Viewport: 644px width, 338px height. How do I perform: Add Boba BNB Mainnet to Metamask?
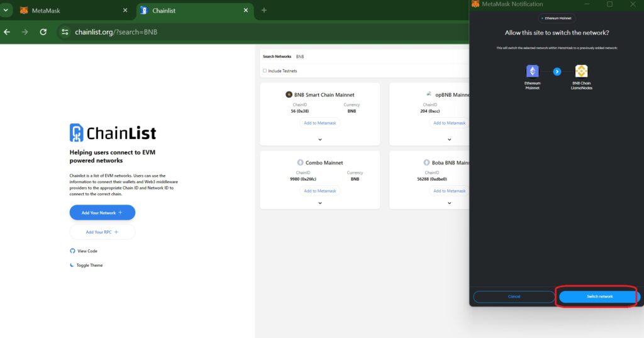click(x=449, y=191)
